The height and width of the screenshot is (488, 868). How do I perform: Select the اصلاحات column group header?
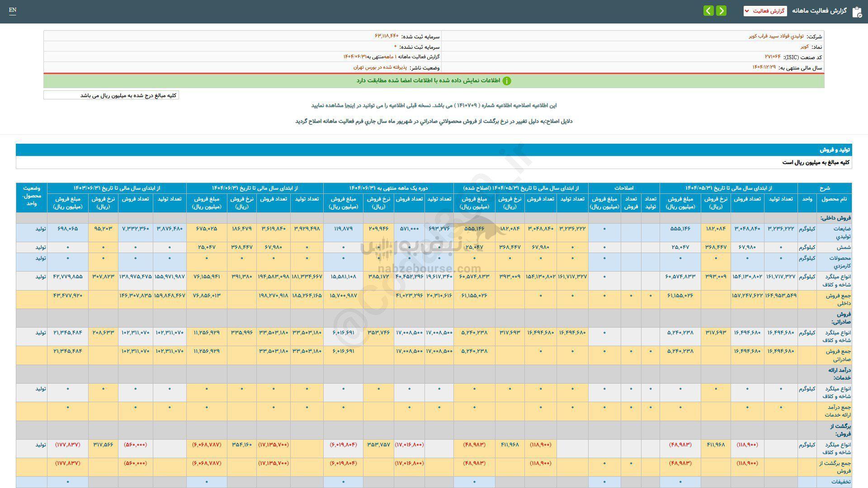click(624, 188)
